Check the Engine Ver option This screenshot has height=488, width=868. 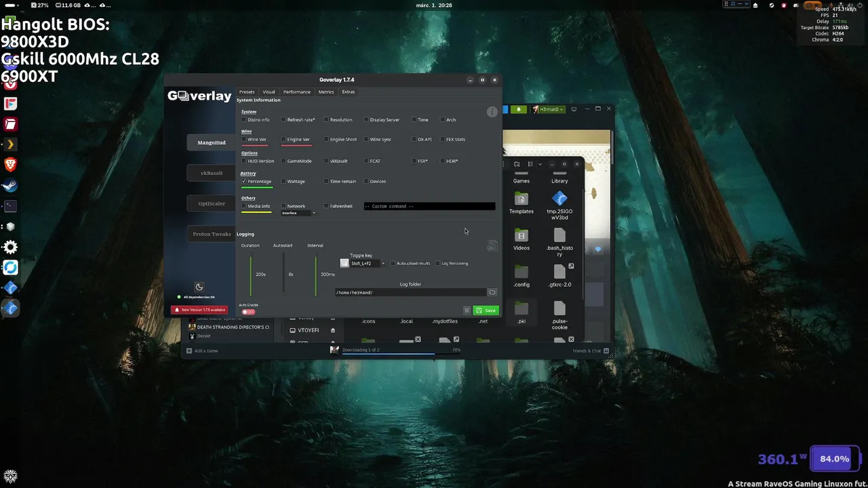283,140
